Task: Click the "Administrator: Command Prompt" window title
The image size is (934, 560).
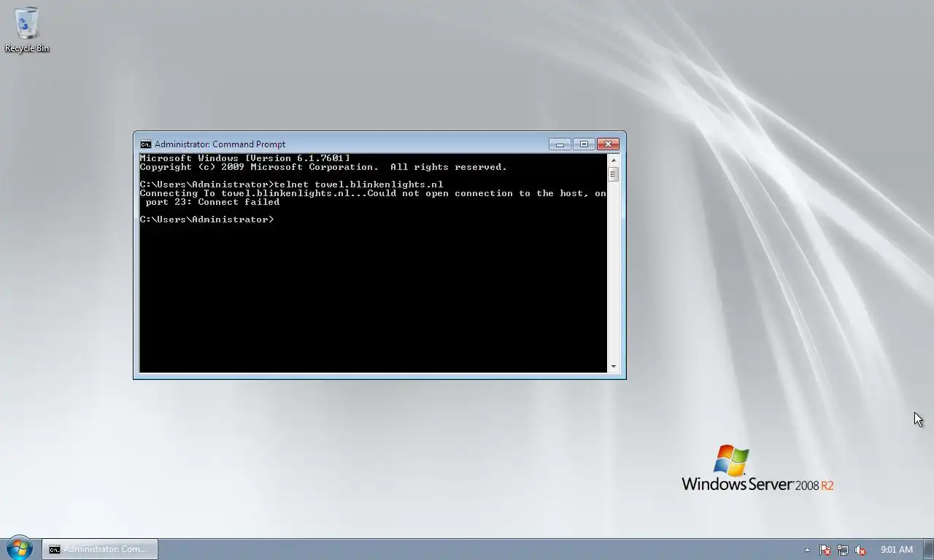Action: pyautogui.click(x=220, y=144)
